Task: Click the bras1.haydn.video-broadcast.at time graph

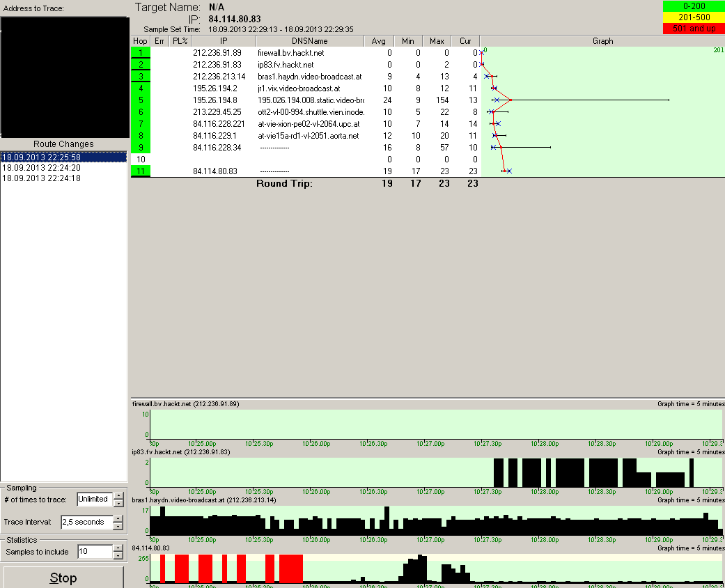Action: coord(436,520)
